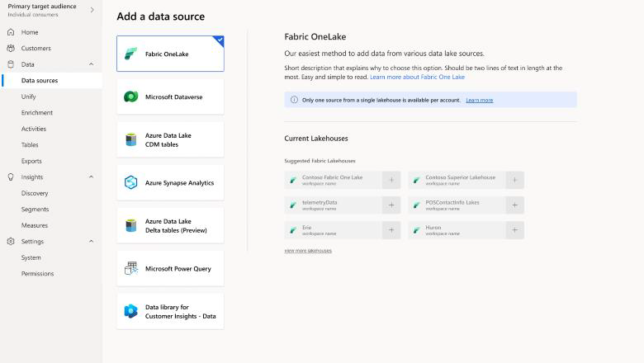This screenshot has width=644, height=363.
Task: Select the Microsoft Dataverse data source
Action: coord(170,97)
